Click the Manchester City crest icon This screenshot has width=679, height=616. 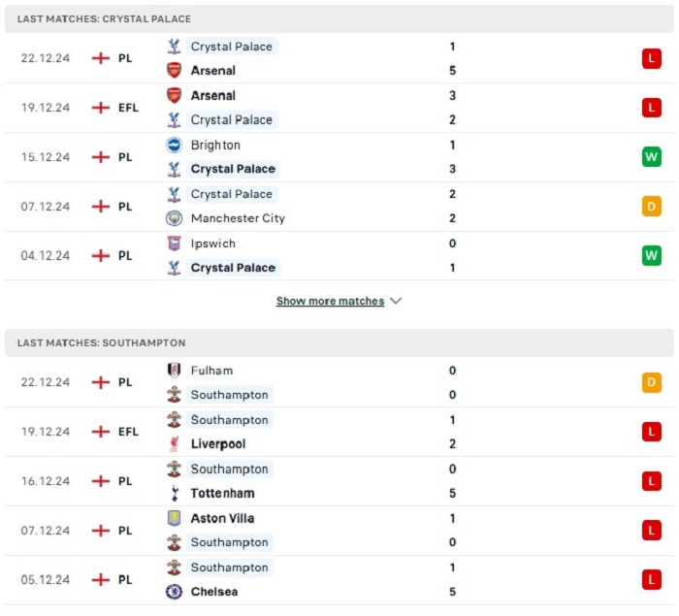tap(174, 218)
